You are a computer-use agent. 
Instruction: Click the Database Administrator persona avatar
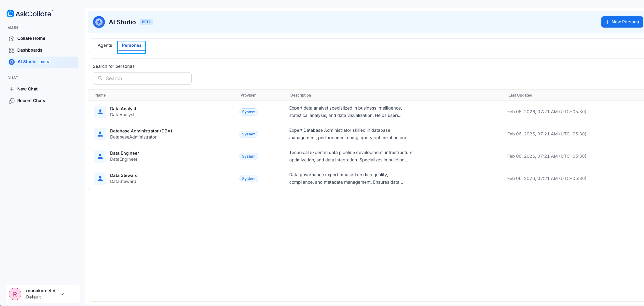[x=100, y=134]
